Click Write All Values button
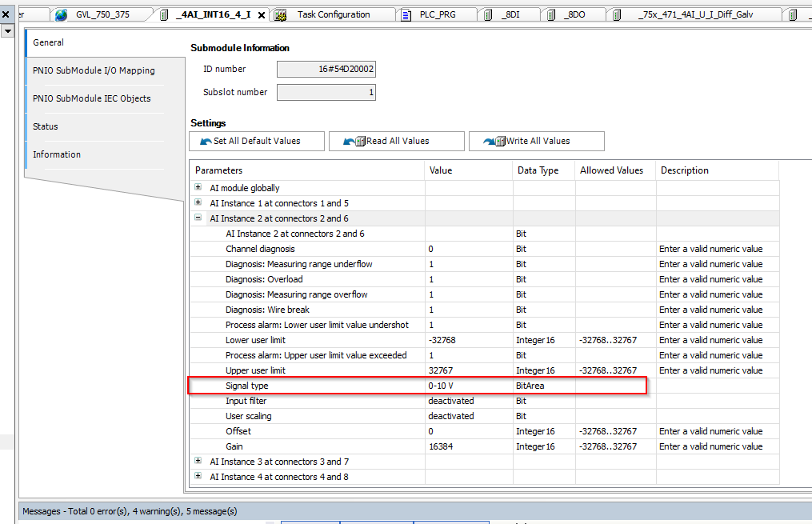The height and width of the screenshot is (524, 812). (537, 141)
